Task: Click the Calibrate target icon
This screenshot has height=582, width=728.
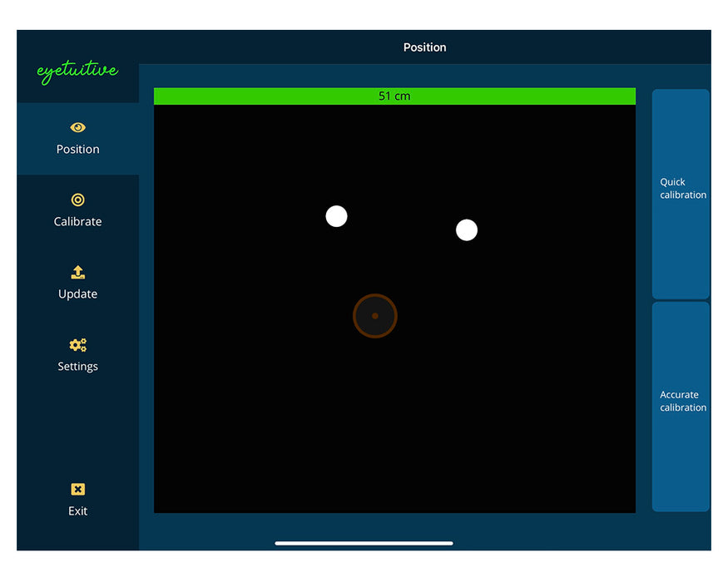Action: point(77,200)
